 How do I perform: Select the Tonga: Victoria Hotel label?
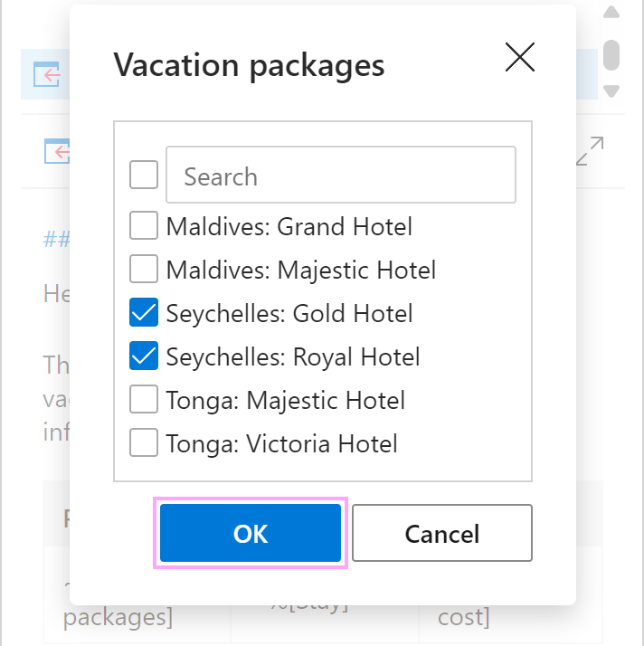tap(281, 443)
